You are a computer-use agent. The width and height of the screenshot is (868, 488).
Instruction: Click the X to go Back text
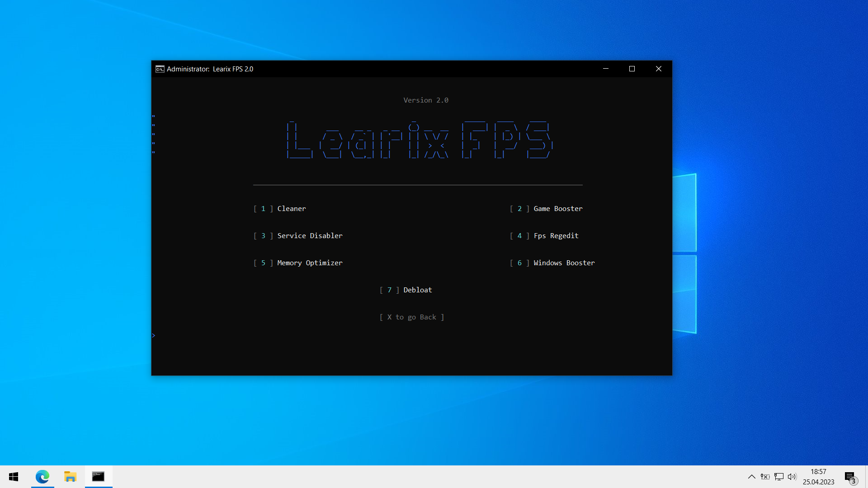[x=411, y=317]
